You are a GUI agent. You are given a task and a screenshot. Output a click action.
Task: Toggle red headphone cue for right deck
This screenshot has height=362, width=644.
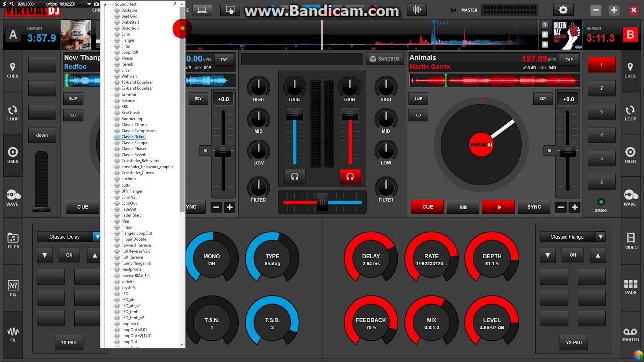click(350, 176)
